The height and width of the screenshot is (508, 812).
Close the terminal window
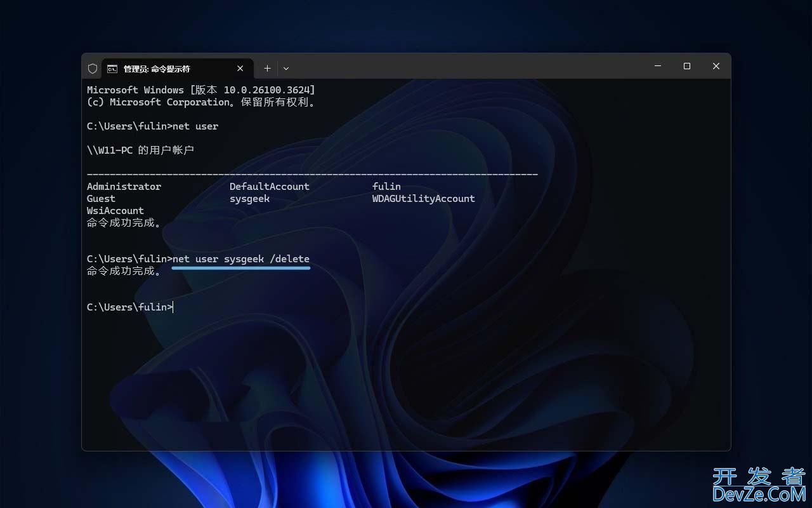click(716, 66)
